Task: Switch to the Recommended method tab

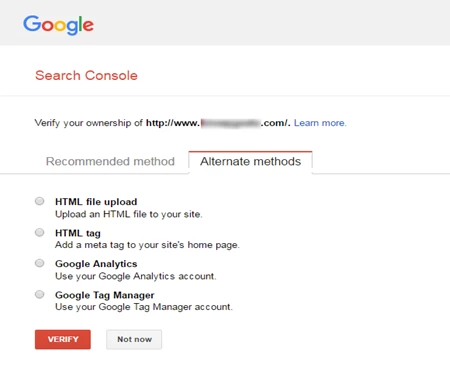Action: pos(110,161)
